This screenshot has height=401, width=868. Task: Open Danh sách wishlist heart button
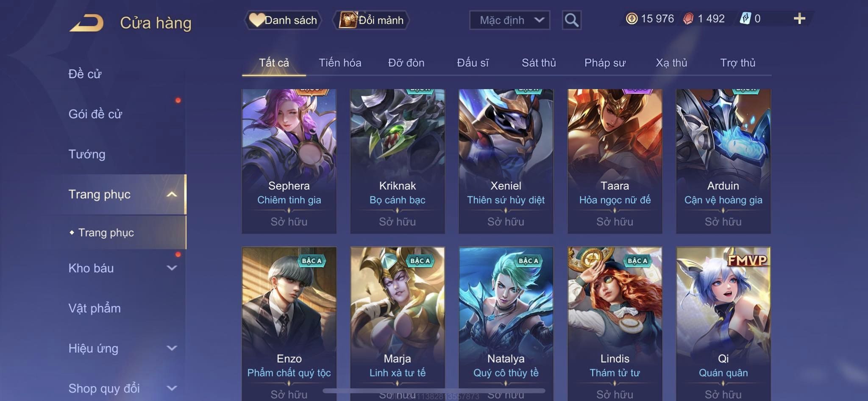[x=283, y=20]
